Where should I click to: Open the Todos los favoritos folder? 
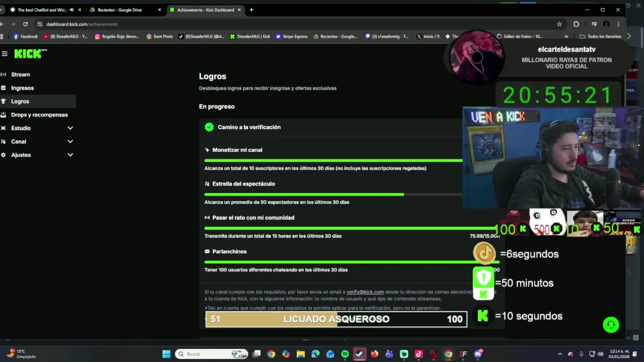click(x=600, y=36)
